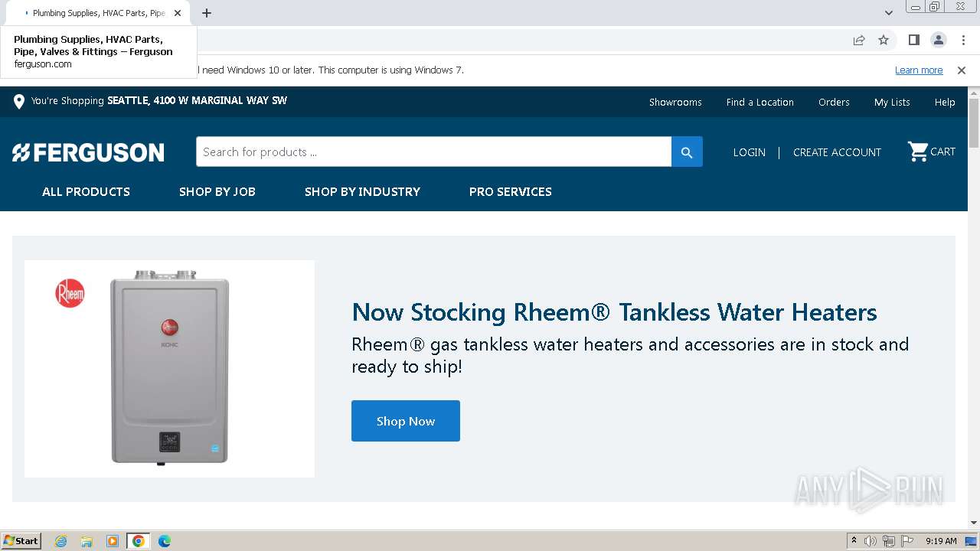Click the blue search magnifier button
Viewport: 980px width, 551px height.
(687, 152)
